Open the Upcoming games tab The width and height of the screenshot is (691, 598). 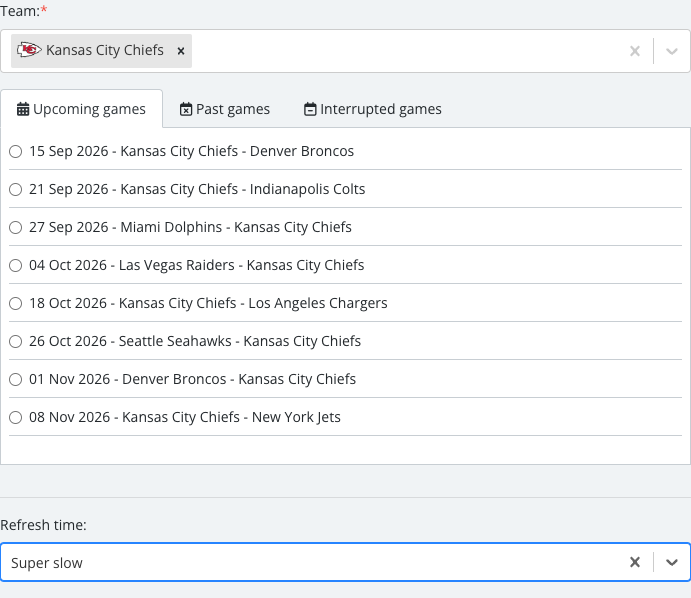point(82,109)
